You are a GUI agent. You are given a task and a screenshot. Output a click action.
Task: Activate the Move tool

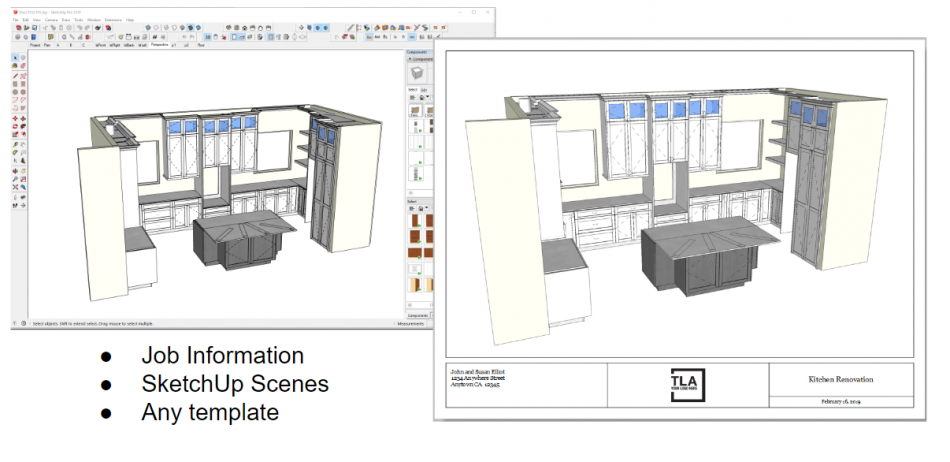(x=15, y=119)
